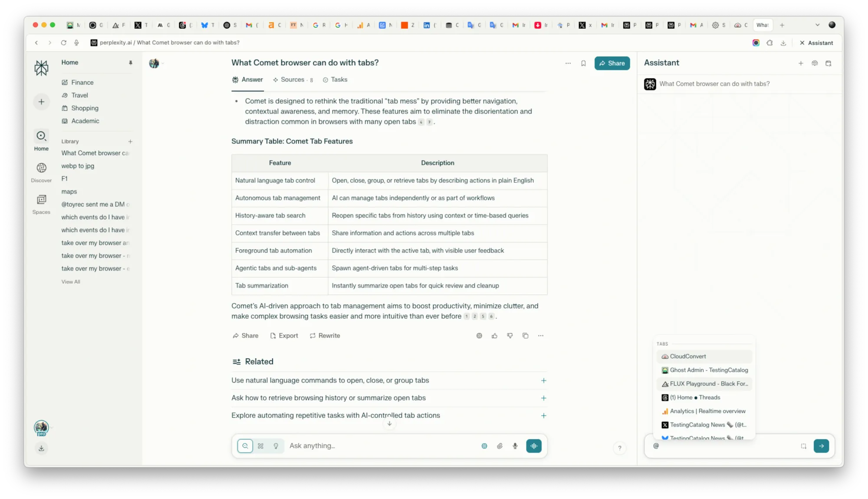Start a new Assistant chat with the plus icon
868x499 pixels.
[801, 63]
